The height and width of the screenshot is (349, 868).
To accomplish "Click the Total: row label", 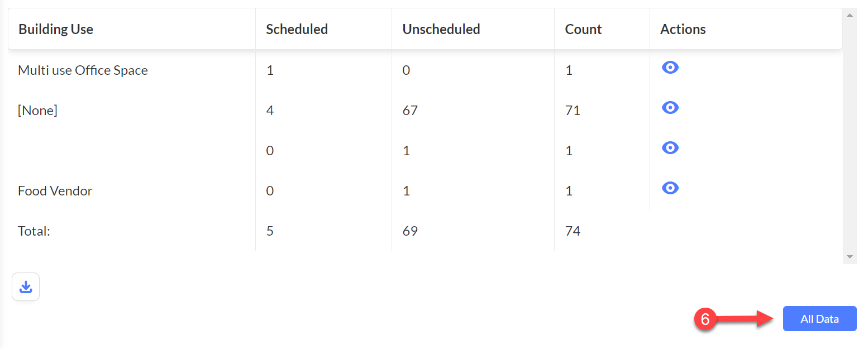I will (34, 231).
